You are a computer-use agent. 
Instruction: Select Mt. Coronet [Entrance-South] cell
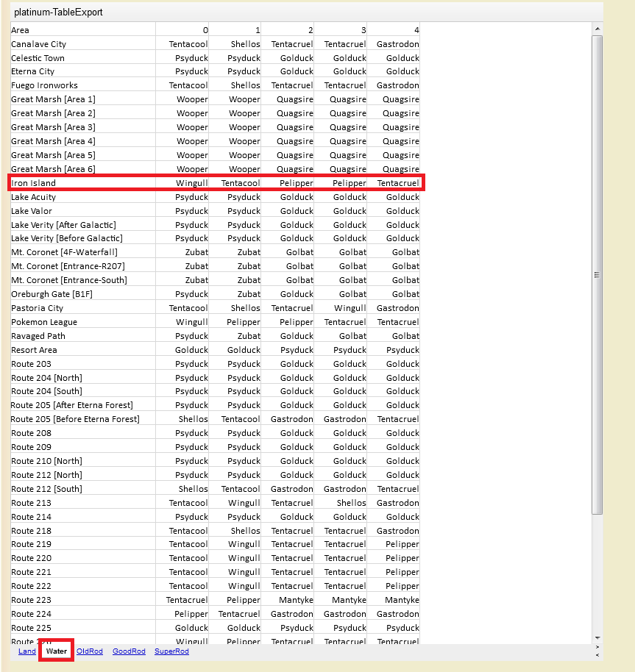[x=82, y=280]
